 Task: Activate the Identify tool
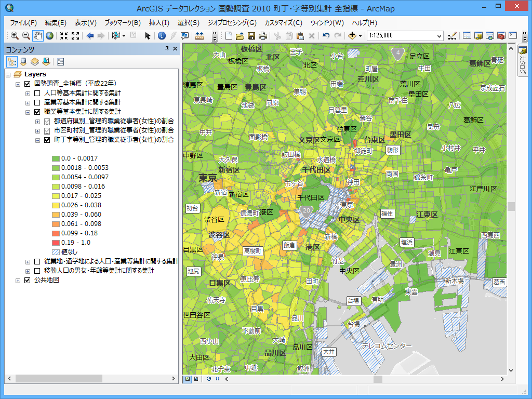(x=162, y=36)
